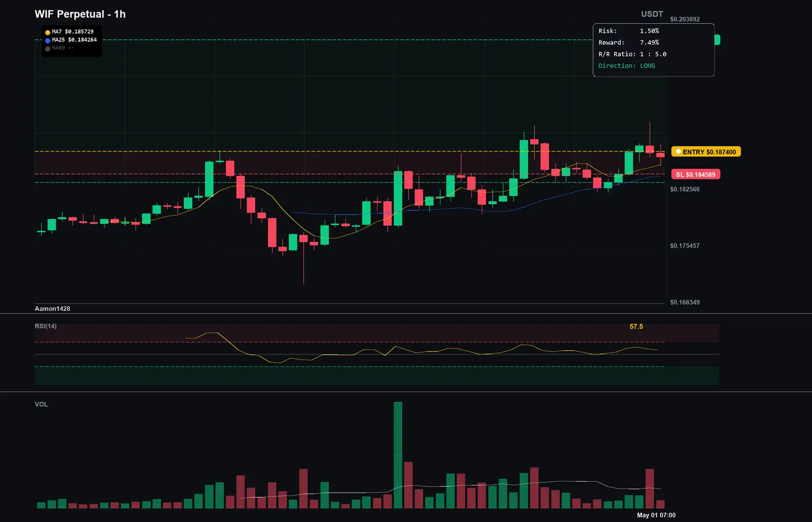Click the MA25 $0.184264 legend text
This screenshot has width=812, height=522.
tap(74, 40)
